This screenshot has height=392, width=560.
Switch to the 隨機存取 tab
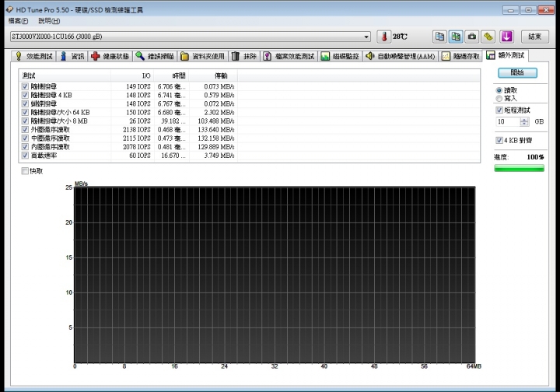460,56
